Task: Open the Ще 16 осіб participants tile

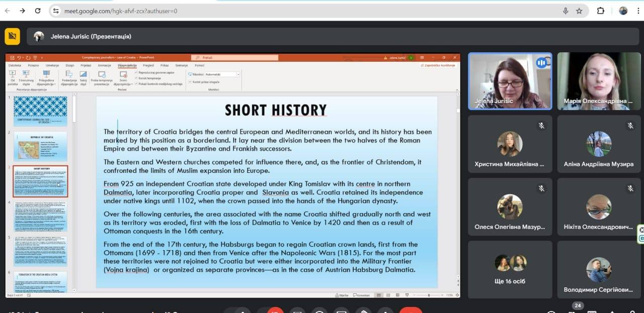Action: pyautogui.click(x=510, y=269)
